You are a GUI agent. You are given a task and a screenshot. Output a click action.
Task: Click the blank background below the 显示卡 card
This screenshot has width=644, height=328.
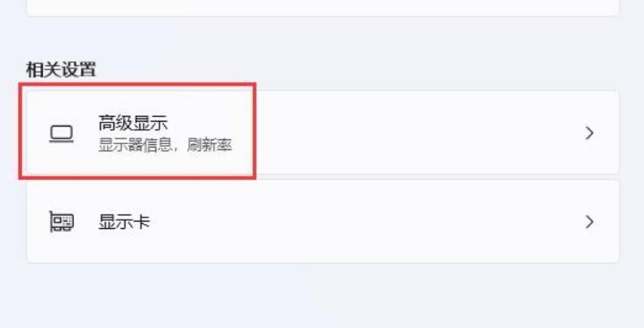pos(323,296)
